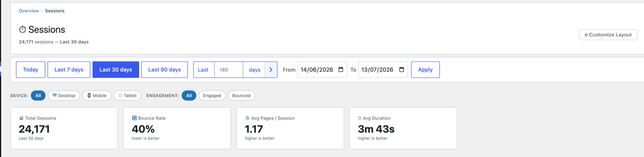
Task: Open the From date calendar picker icon
Action: 341,70
